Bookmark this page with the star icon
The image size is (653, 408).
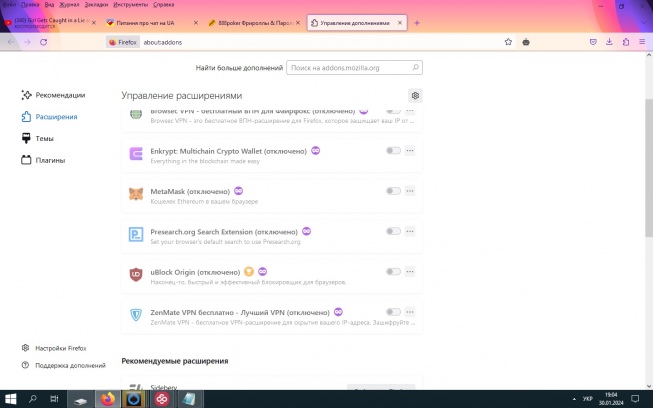click(508, 42)
